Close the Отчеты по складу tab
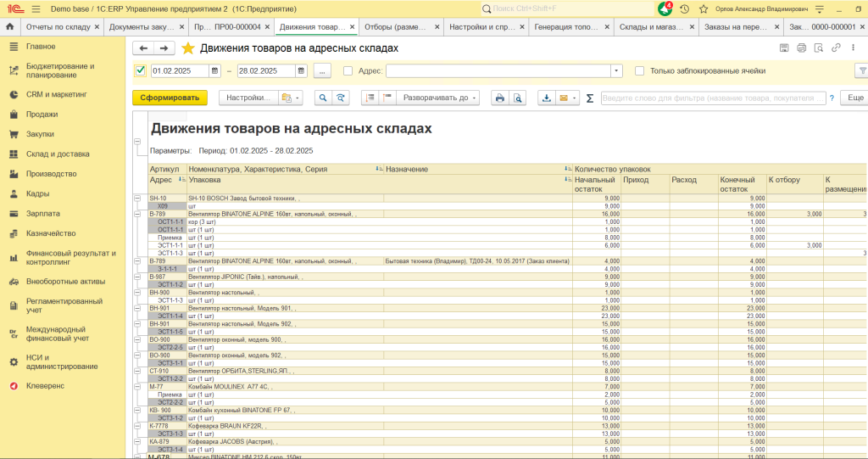This screenshot has width=868, height=459. tap(97, 26)
